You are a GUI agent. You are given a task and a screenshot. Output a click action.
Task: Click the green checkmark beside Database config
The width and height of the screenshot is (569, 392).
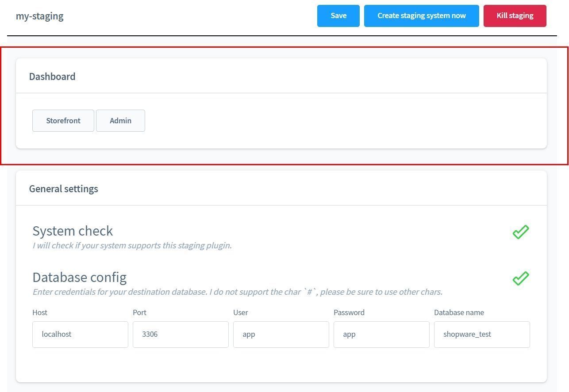click(x=520, y=278)
